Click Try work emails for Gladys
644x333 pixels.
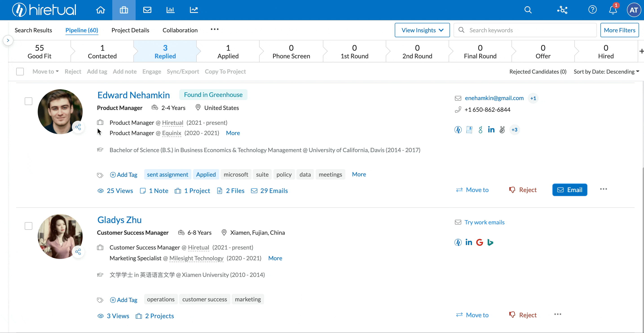coord(484,222)
